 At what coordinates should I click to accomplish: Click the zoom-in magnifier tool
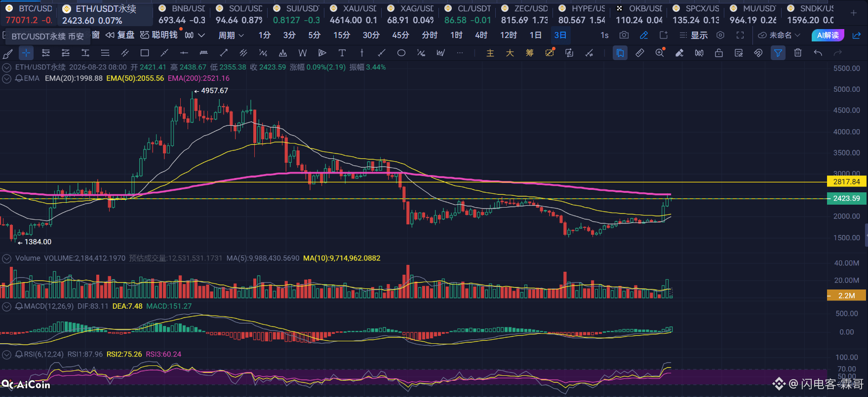tap(660, 53)
